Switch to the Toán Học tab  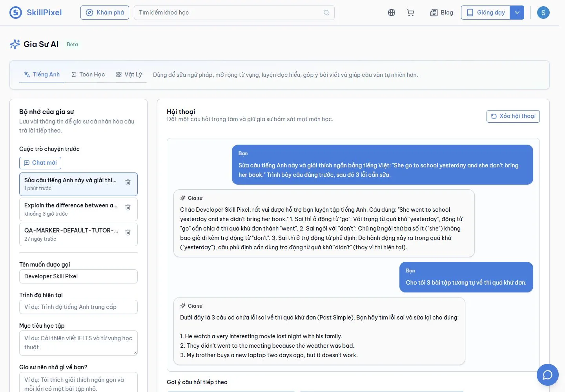coord(88,74)
